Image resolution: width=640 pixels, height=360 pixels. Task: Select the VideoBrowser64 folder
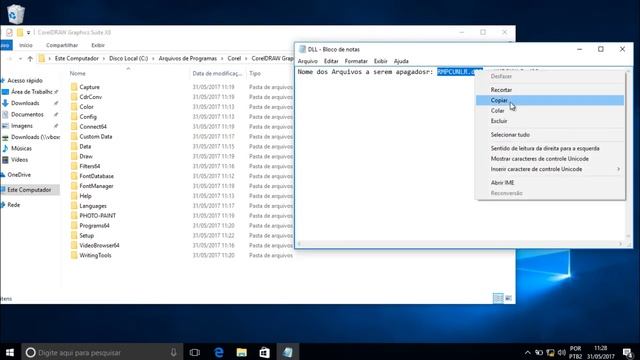point(99,245)
